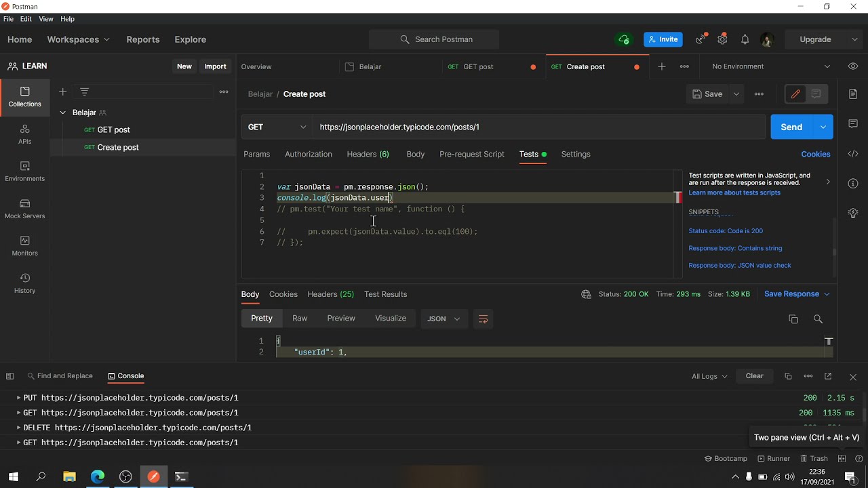868x488 pixels.
Task: Open the Save dropdown arrow
Action: coord(736,94)
